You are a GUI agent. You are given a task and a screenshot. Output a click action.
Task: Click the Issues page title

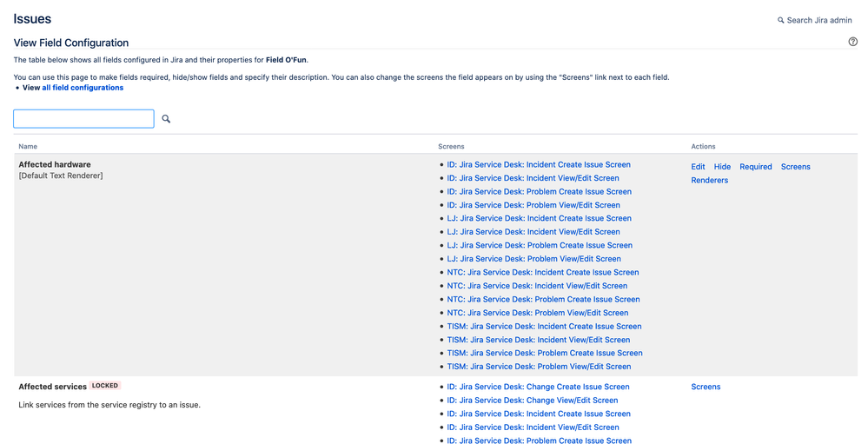click(x=32, y=19)
